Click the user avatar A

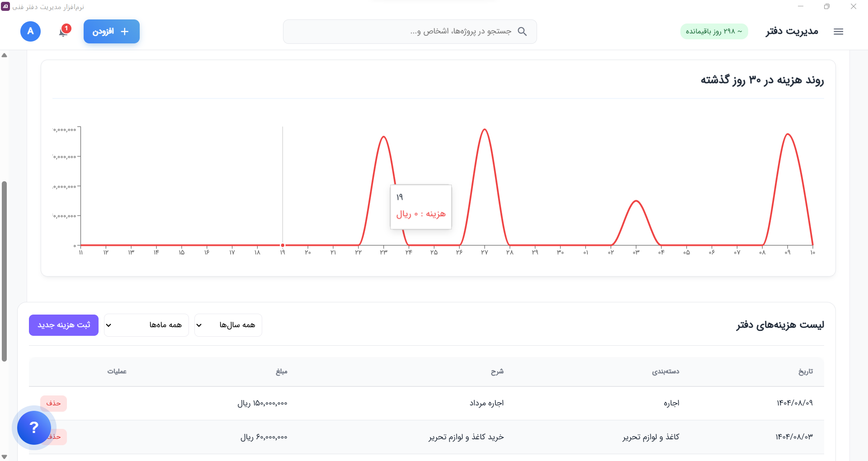30,31
